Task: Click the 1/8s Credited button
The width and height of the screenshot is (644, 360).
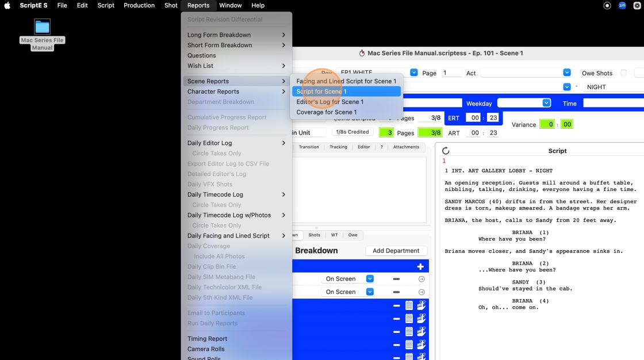Action: (352, 132)
